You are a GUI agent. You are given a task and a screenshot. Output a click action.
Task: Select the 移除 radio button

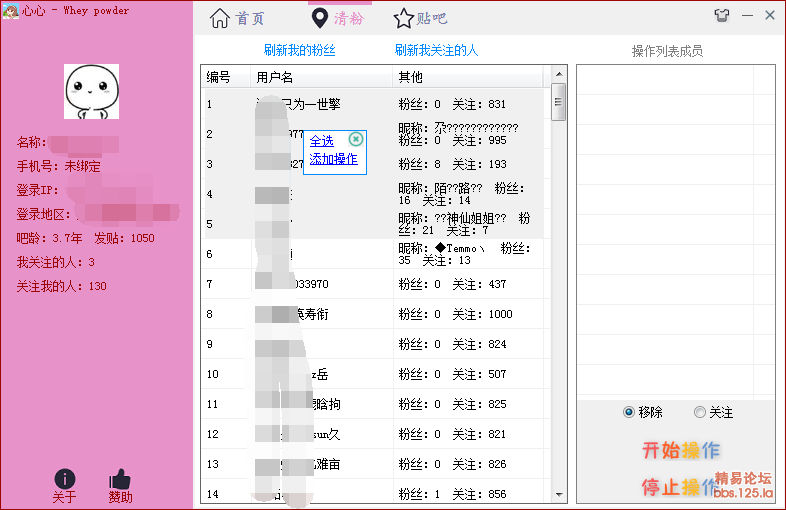pyautogui.click(x=629, y=412)
